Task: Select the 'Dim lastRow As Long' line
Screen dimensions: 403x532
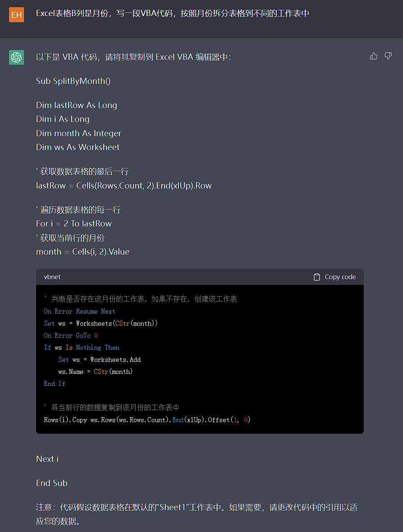Action: pyautogui.click(x=76, y=105)
